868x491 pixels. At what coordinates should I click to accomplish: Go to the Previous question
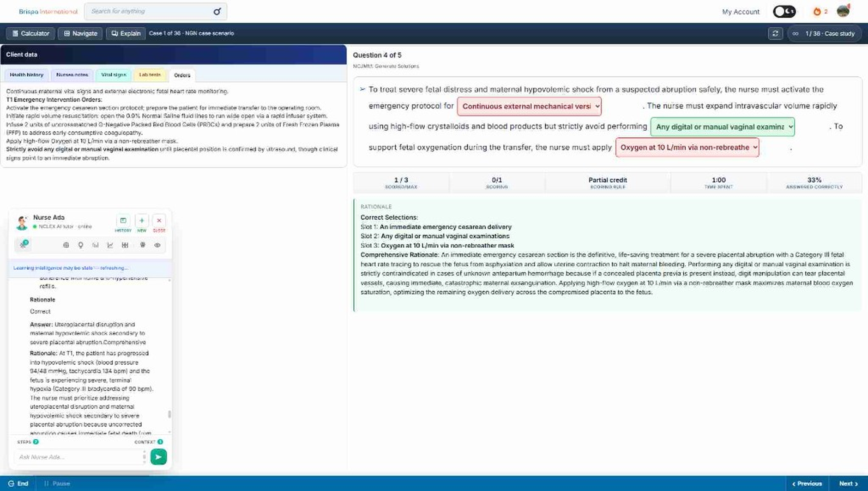point(807,483)
